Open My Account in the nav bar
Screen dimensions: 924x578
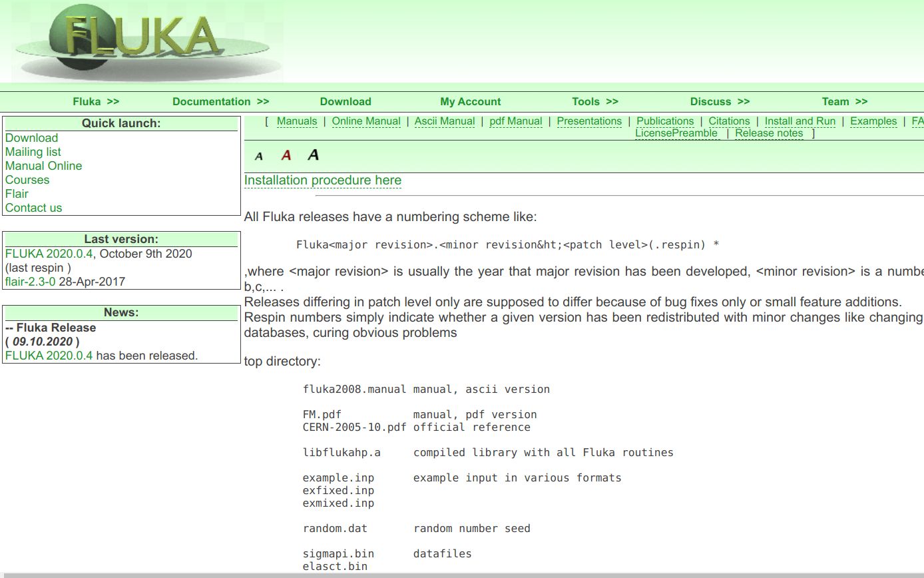(x=471, y=101)
